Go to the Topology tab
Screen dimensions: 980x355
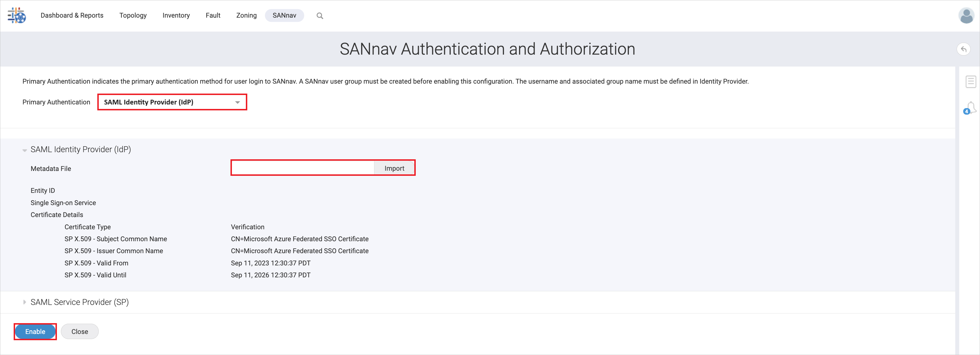click(133, 16)
